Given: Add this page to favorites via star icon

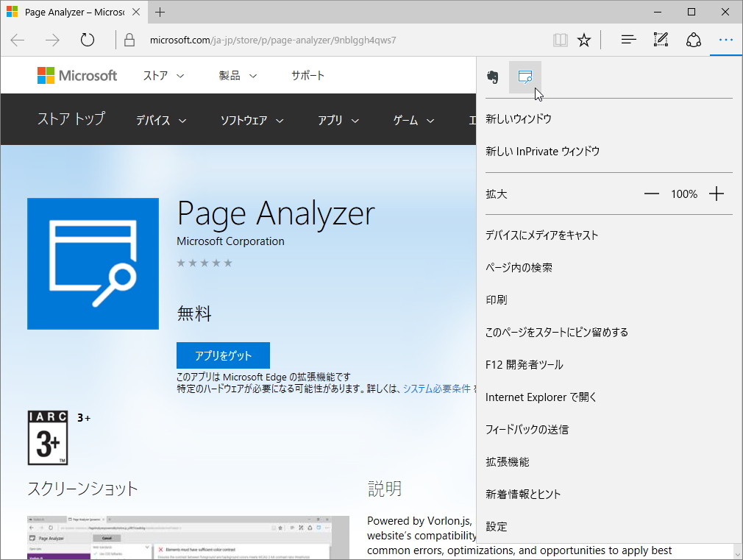Looking at the screenshot, I should (x=584, y=40).
